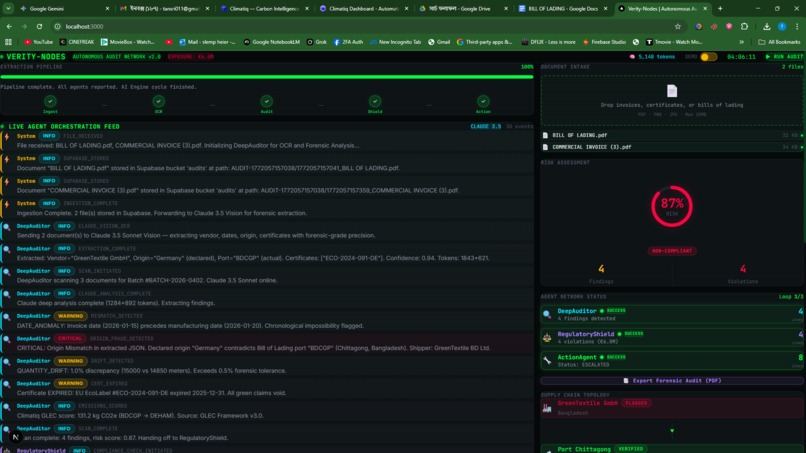Switch to the Google Drive tab

click(x=463, y=8)
